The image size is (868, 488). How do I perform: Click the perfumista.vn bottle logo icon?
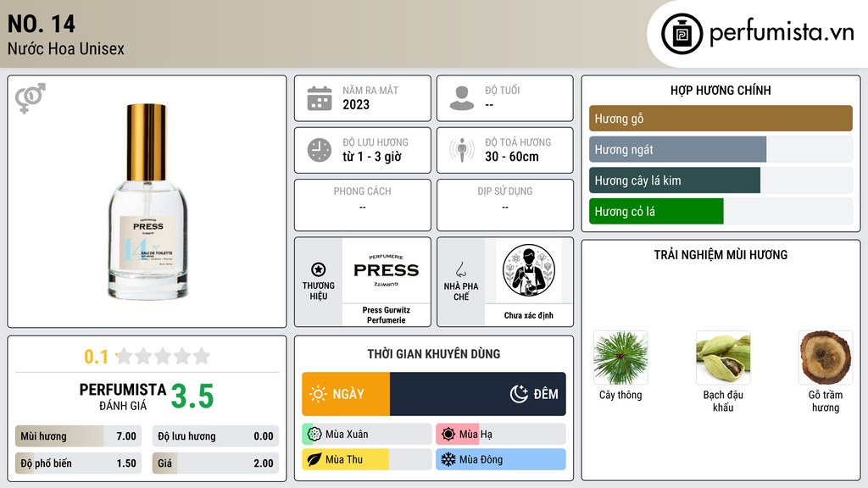pos(682,34)
